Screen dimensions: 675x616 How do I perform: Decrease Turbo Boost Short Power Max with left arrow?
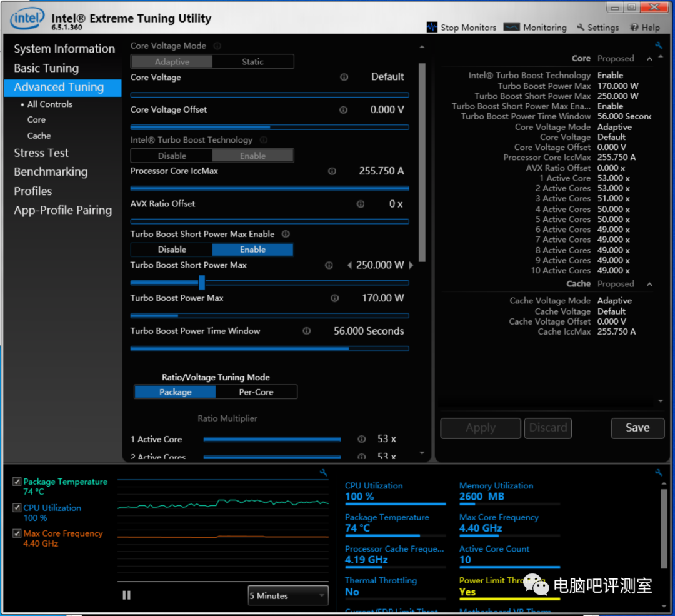(349, 265)
